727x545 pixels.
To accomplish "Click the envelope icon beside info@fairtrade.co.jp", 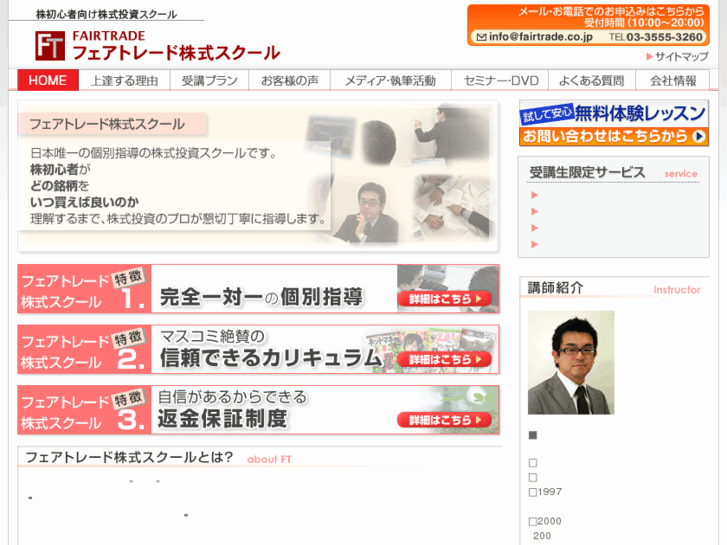I will tap(482, 37).
